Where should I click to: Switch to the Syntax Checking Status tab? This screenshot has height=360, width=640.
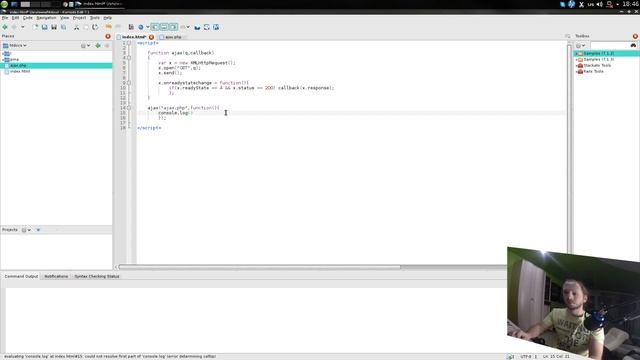pos(97,276)
